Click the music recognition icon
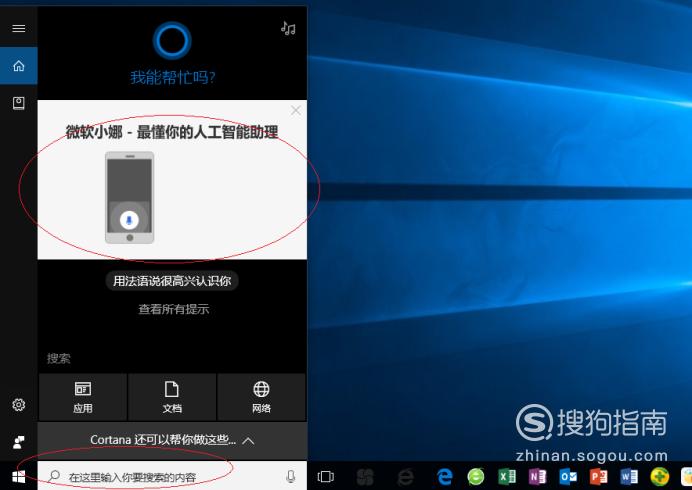 (x=288, y=28)
